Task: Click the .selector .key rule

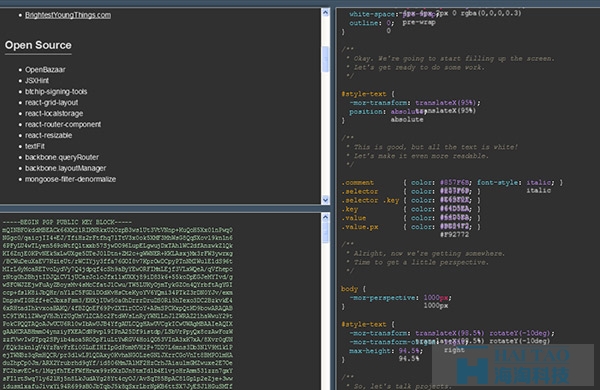Action: pos(411,200)
